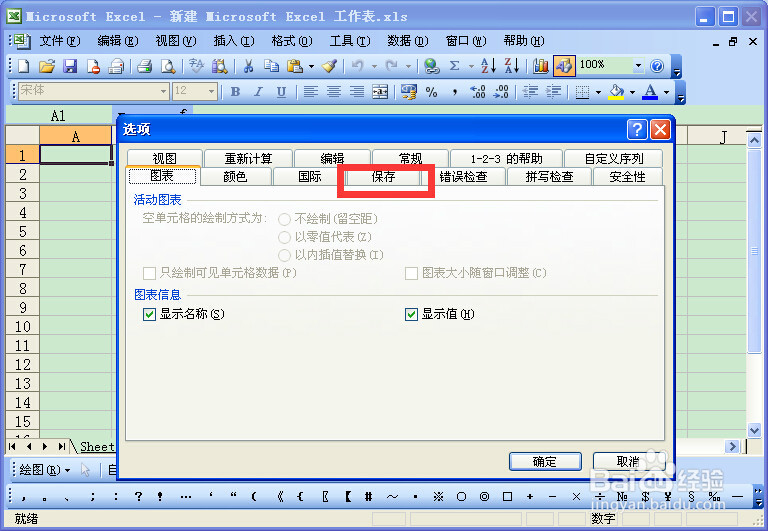Increase decimal places icon
Image resolution: width=768 pixels, height=531 pixels.
pos(478,92)
